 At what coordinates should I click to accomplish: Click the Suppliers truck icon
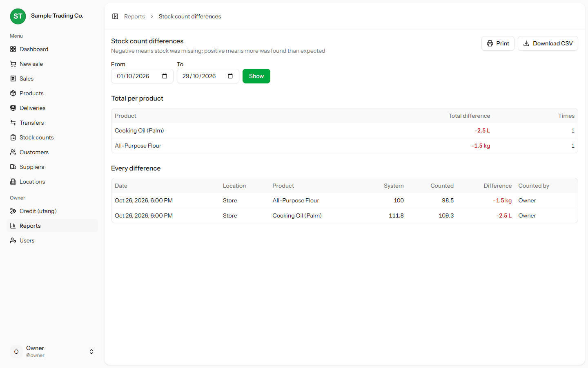coord(13,167)
